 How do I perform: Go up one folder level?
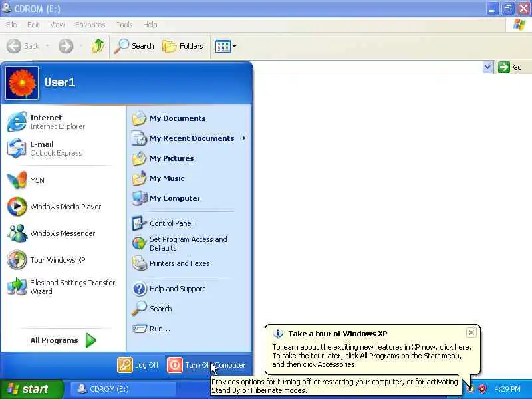[x=98, y=46]
